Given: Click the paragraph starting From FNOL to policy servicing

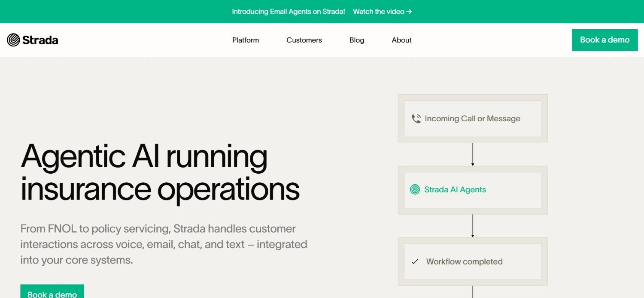Looking at the screenshot, I should [164, 244].
